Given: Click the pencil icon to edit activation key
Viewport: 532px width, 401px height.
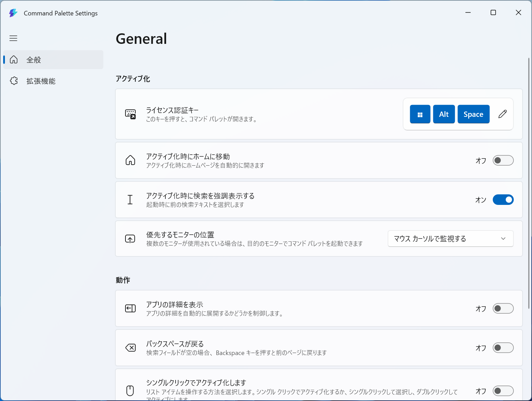Looking at the screenshot, I should pos(503,114).
